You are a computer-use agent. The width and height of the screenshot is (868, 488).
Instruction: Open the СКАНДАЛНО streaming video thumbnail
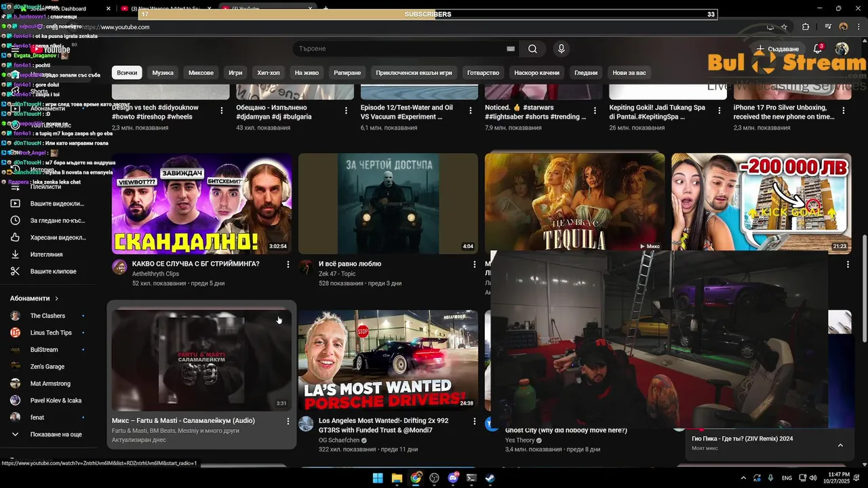coord(201,203)
